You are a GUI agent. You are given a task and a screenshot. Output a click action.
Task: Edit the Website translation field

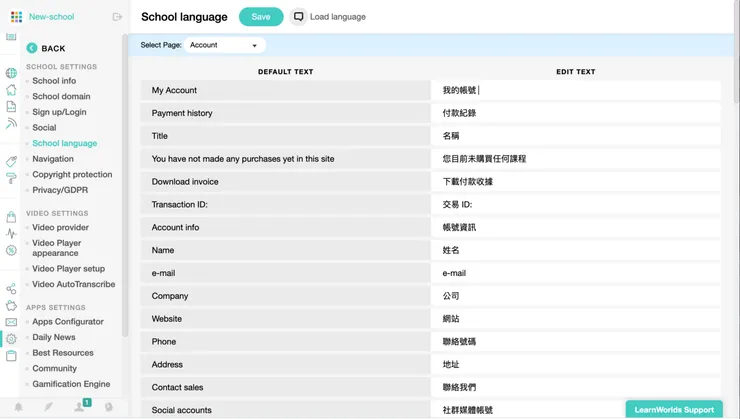point(576,319)
